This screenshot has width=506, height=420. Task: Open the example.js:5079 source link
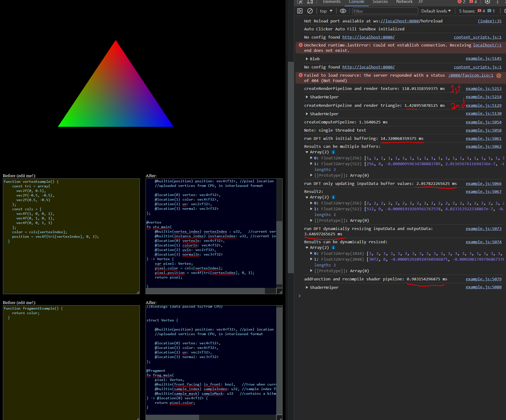pos(484,279)
